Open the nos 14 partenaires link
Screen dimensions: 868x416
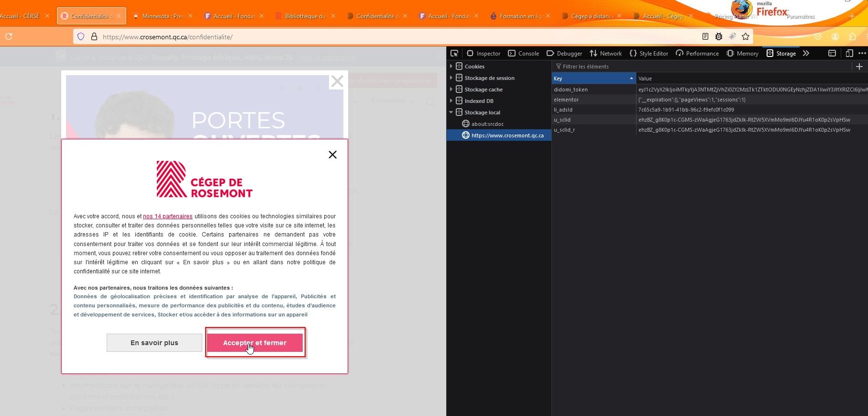tap(167, 216)
